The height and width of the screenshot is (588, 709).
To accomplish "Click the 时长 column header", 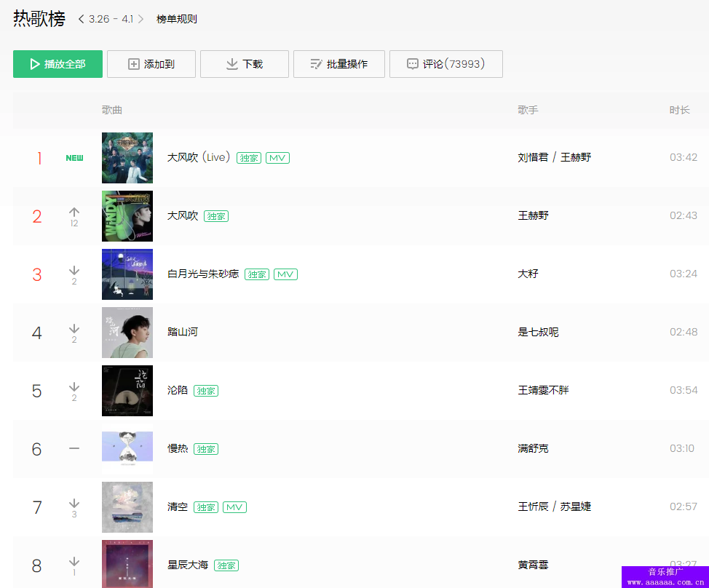I will (x=680, y=111).
